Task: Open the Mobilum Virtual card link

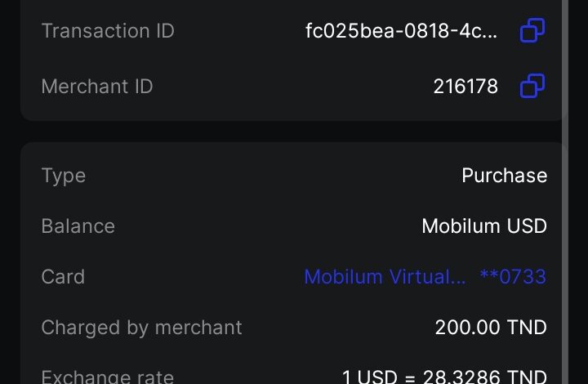Action: coord(385,277)
